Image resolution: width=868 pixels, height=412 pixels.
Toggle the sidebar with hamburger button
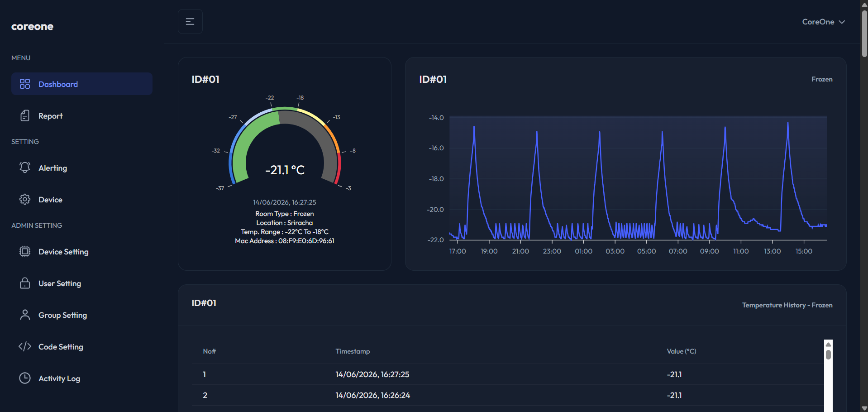pyautogui.click(x=190, y=22)
